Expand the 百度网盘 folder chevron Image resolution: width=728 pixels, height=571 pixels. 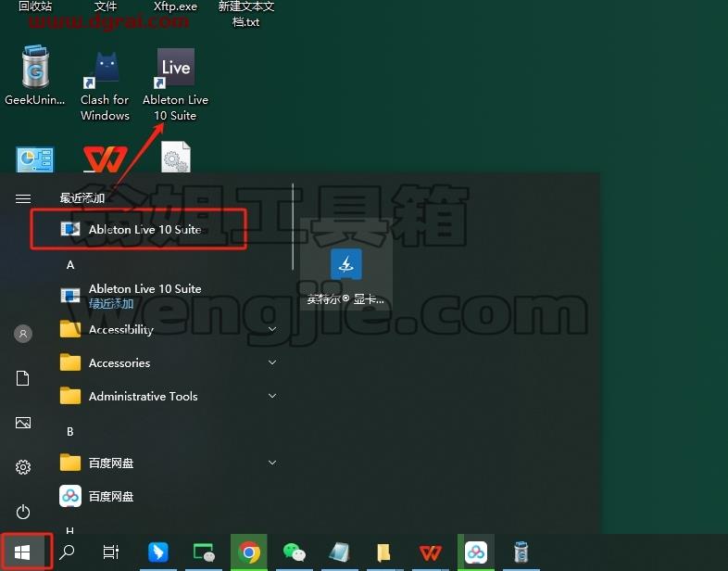tap(272, 463)
